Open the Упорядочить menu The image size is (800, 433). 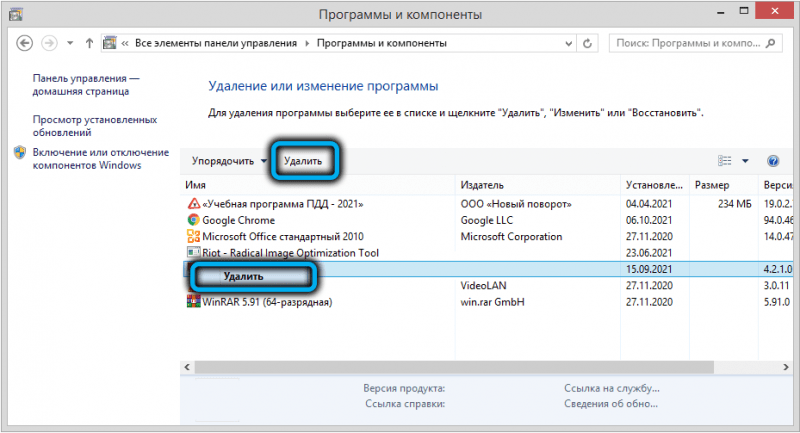tap(229, 161)
